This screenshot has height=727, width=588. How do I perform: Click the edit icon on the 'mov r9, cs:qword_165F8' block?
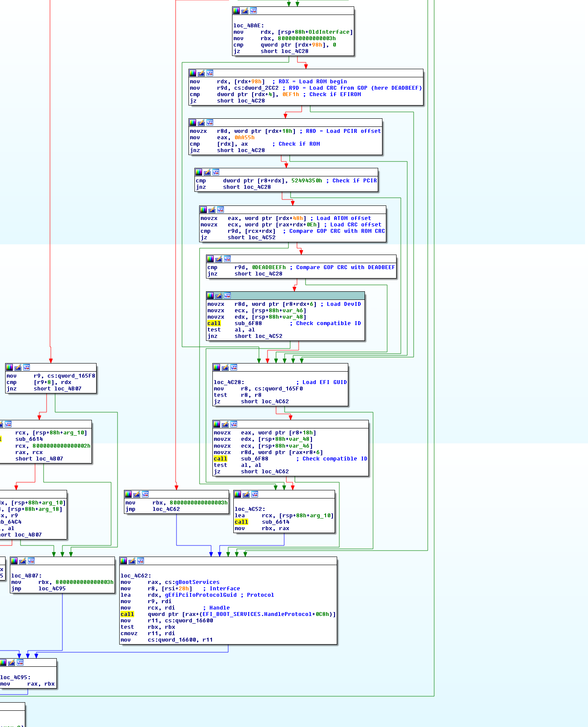(18, 367)
